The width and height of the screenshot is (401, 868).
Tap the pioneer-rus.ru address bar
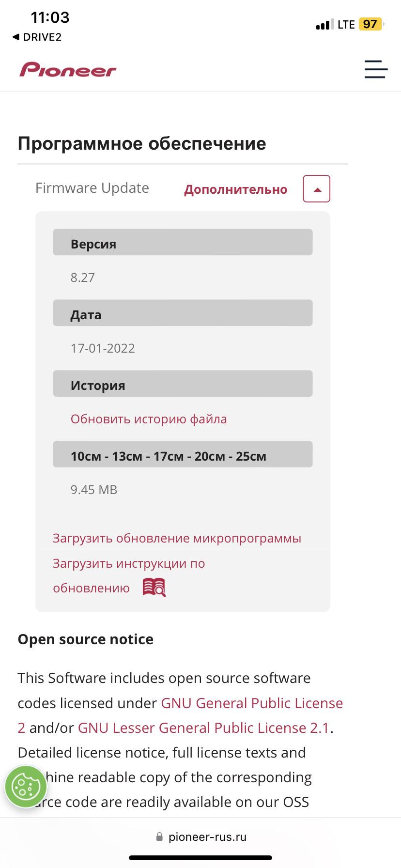point(207,837)
